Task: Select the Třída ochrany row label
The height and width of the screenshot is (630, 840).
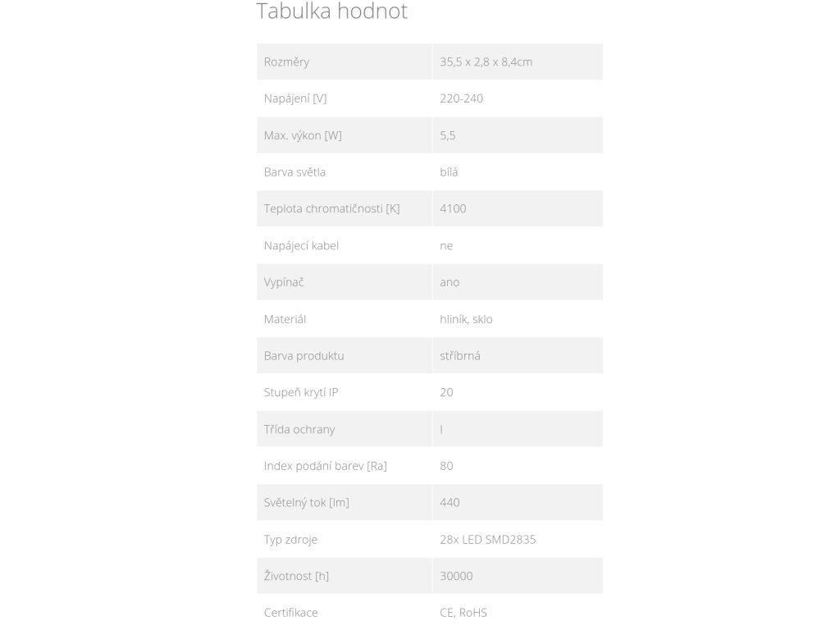Action: 299,429
